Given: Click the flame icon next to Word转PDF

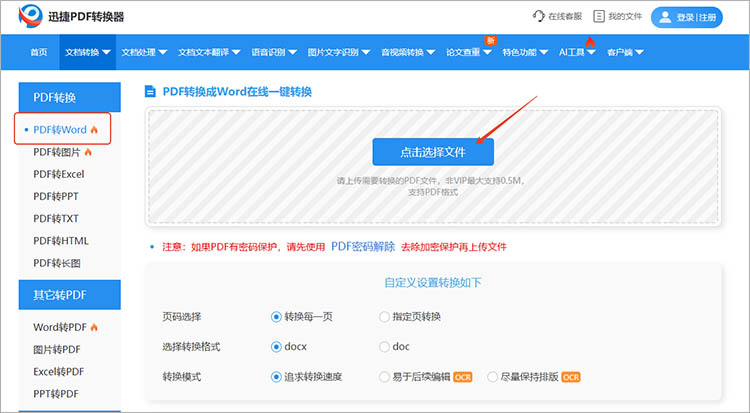Looking at the screenshot, I should (94, 327).
